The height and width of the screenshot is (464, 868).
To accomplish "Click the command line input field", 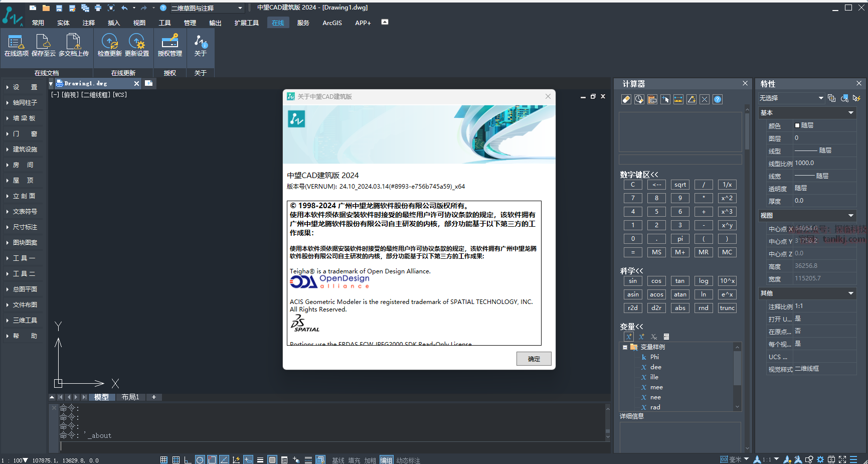I will [x=331, y=446].
